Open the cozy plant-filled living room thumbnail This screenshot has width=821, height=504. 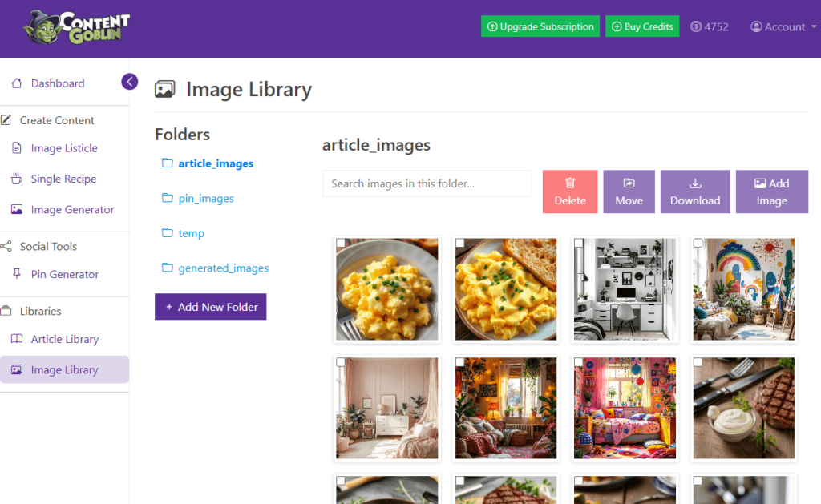pos(506,408)
